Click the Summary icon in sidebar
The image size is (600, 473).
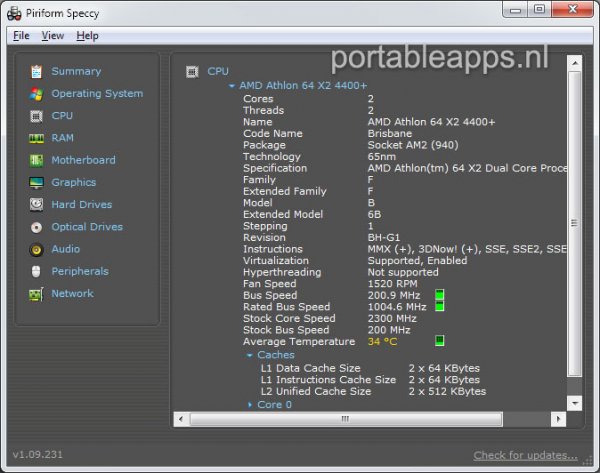36,72
